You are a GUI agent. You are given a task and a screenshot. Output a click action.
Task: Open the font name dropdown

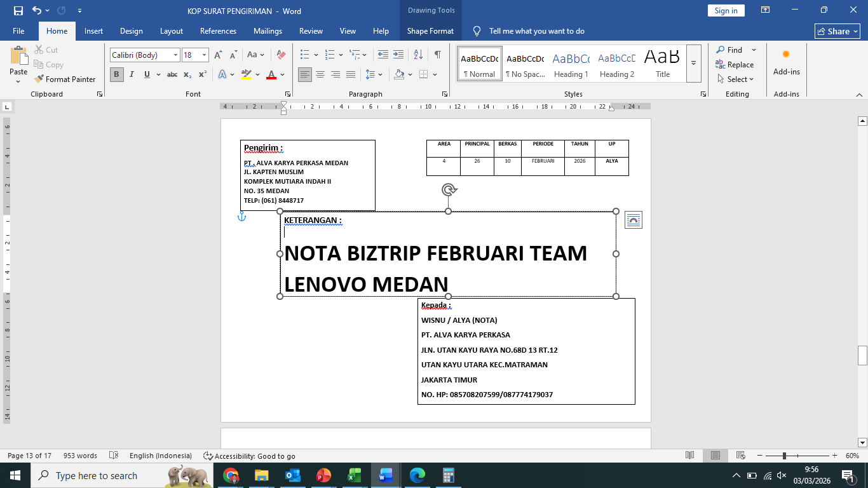175,55
